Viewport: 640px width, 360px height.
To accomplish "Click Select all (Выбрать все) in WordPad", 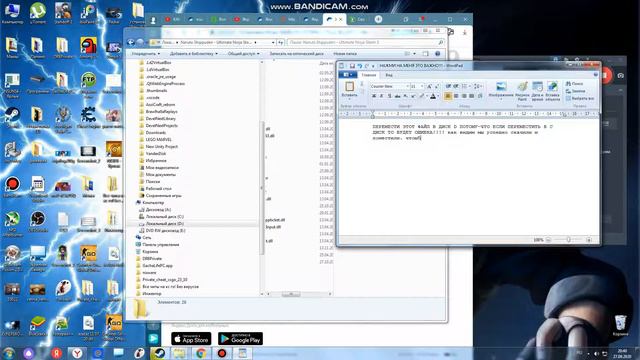I will tap(580, 98).
